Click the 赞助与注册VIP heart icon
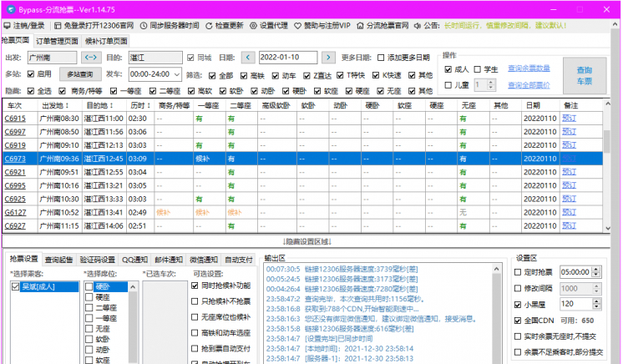 point(297,26)
